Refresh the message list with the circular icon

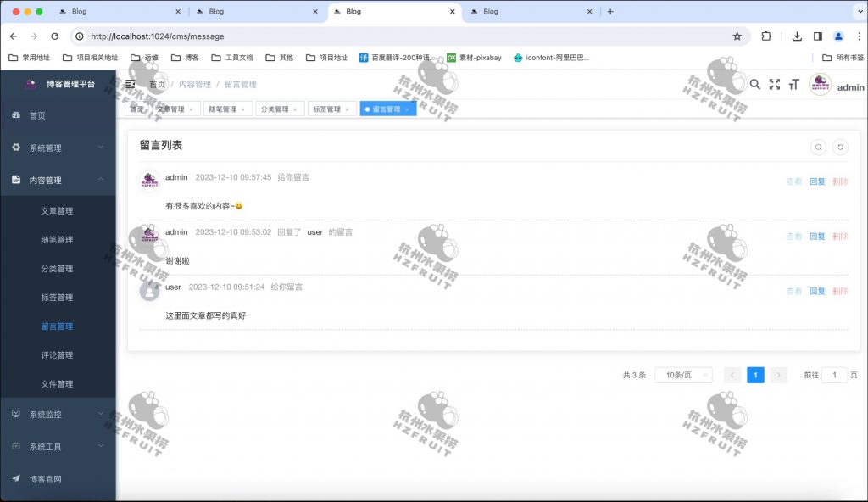click(840, 147)
